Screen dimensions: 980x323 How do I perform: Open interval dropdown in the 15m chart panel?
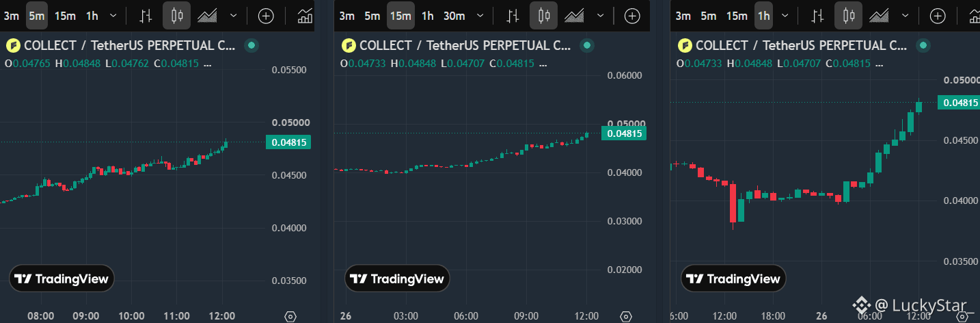pyautogui.click(x=480, y=16)
